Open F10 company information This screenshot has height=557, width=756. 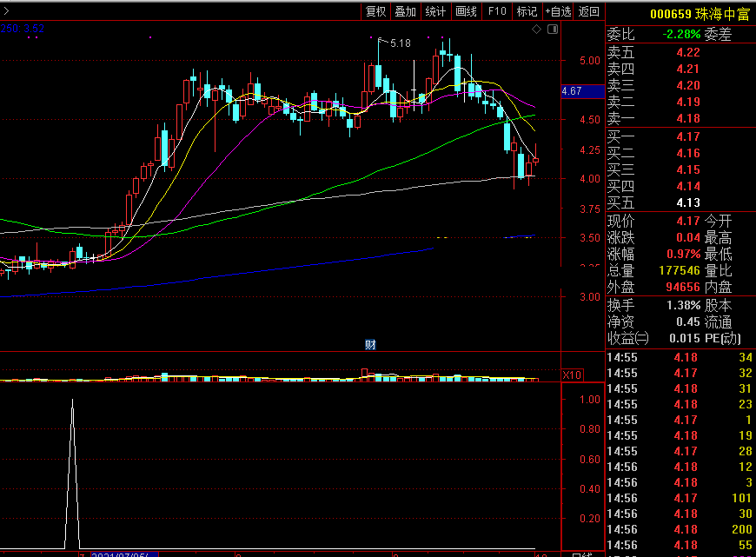496,11
